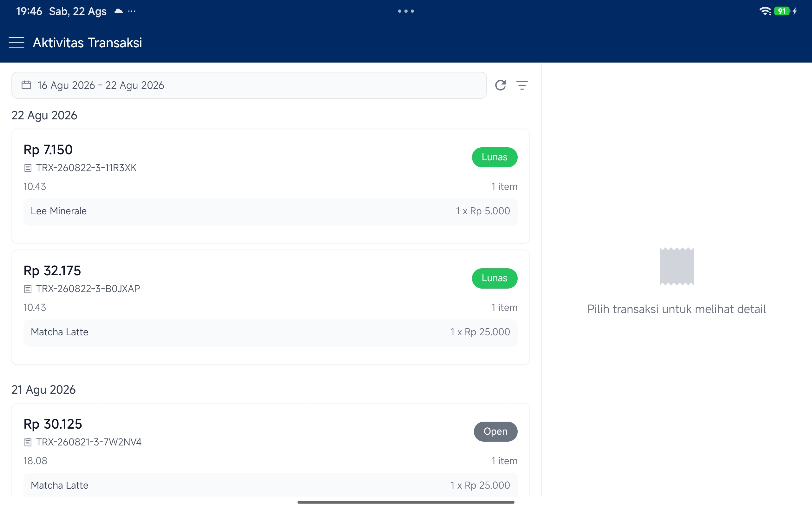Tap the battery 91 indicator
The height and width of the screenshot is (508, 812).
tap(782, 11)
